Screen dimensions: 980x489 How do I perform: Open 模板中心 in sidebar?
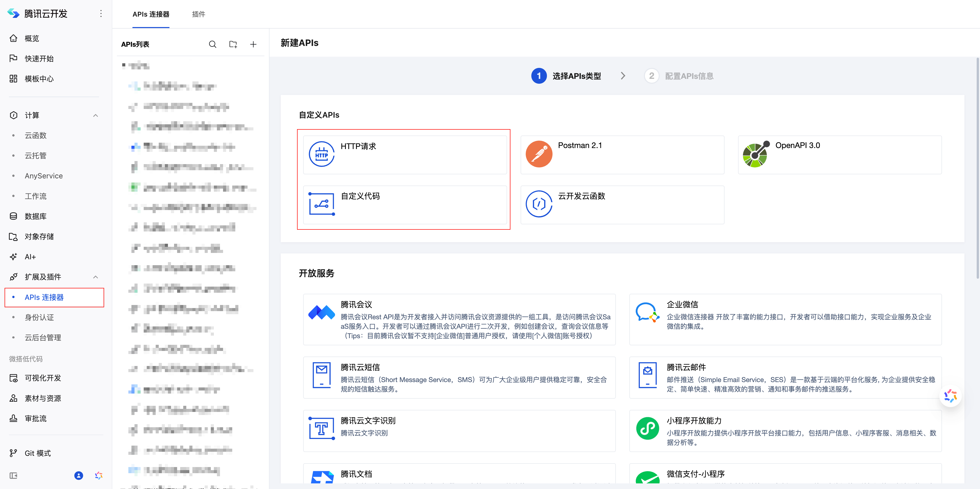pos(39,79)
